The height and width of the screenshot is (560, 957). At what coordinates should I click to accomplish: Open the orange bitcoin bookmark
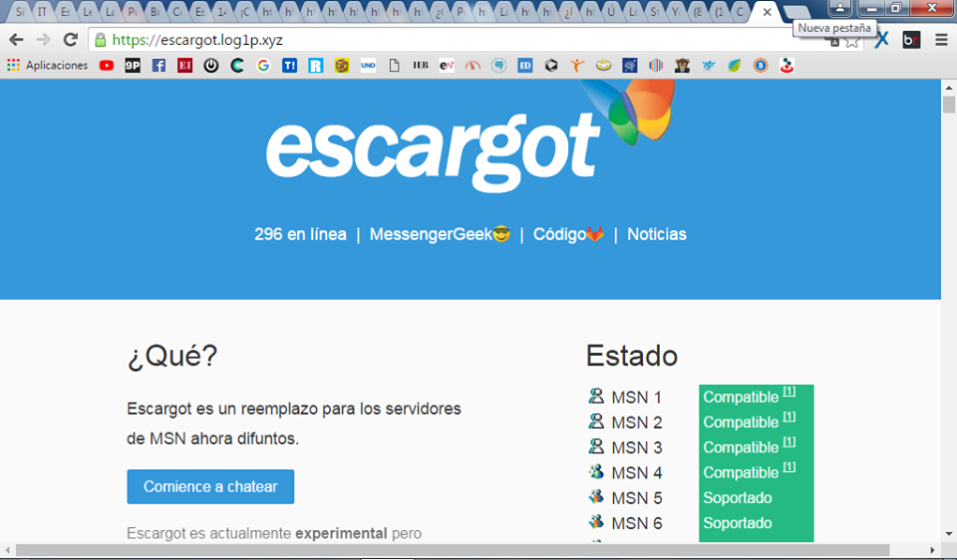pyautogui.click(x=761, y=66)
